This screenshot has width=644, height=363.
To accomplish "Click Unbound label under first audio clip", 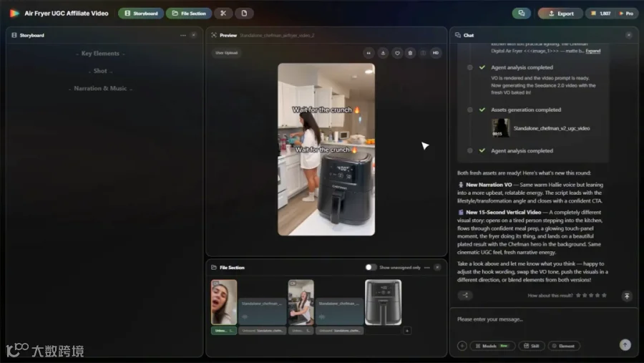I will pos(262,331).
